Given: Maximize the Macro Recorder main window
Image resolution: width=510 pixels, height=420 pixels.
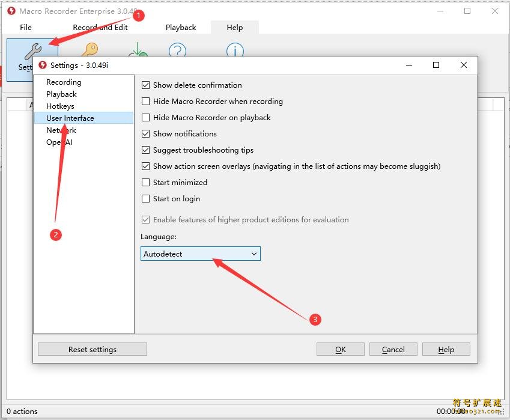Looking at the screenshot, I should click(467, 11).
